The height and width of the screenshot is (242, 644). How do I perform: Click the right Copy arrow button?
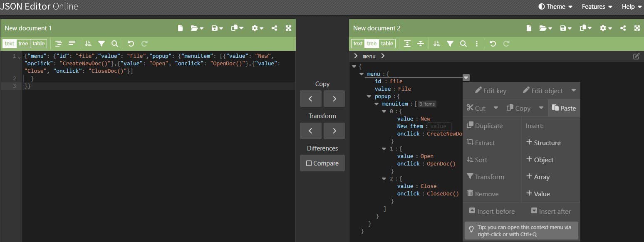334,99
